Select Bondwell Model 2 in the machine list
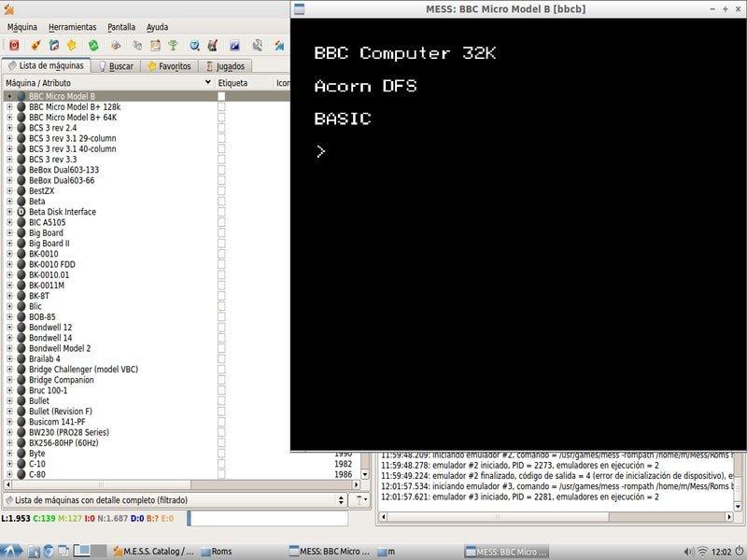Screen dimensions: 747x560 (60, 348)
